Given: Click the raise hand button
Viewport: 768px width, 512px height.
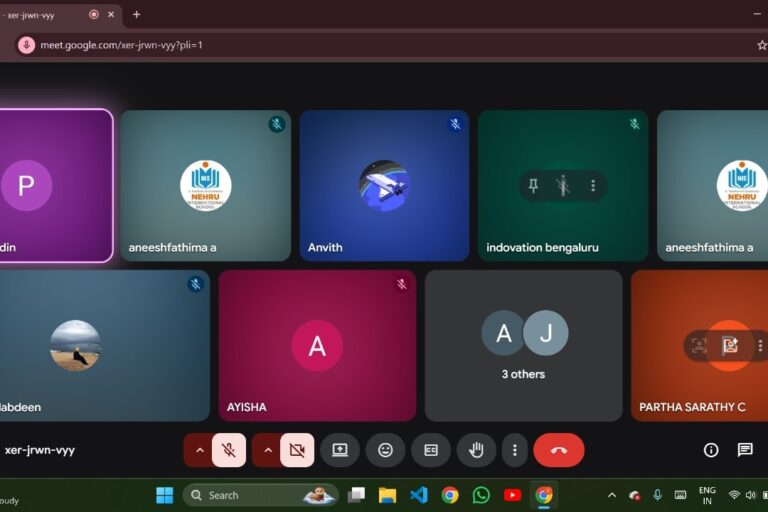Looking at the screenshot, I should click(x=476, y=450).
